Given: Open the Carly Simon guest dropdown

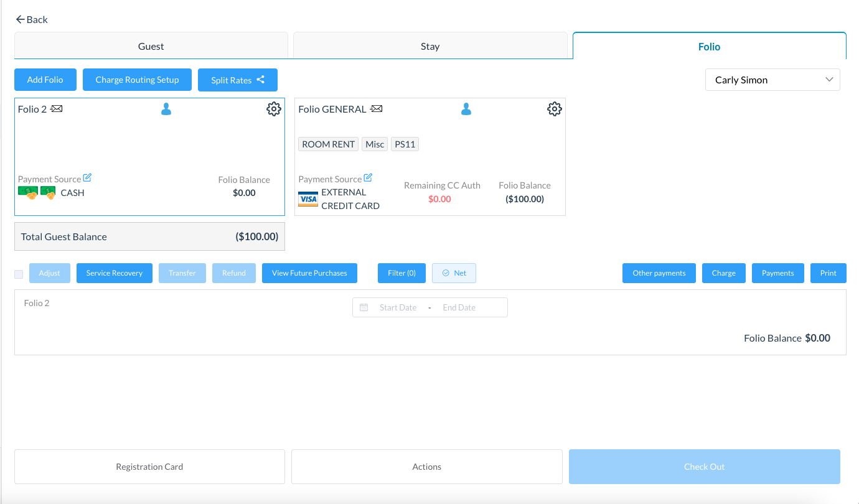Looking at the screenshot, I should (772, 80).
